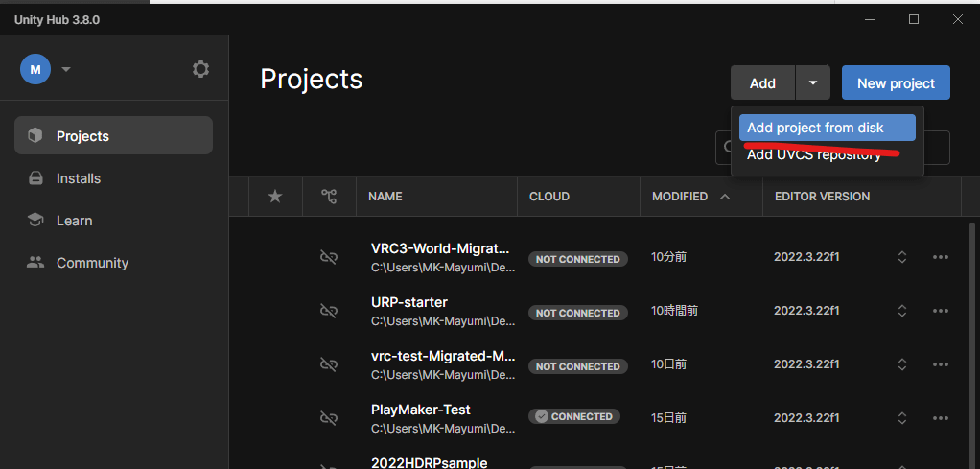
Task: Change editor version selector for VRC3-World-Migrated
Action: pos(901,257)
